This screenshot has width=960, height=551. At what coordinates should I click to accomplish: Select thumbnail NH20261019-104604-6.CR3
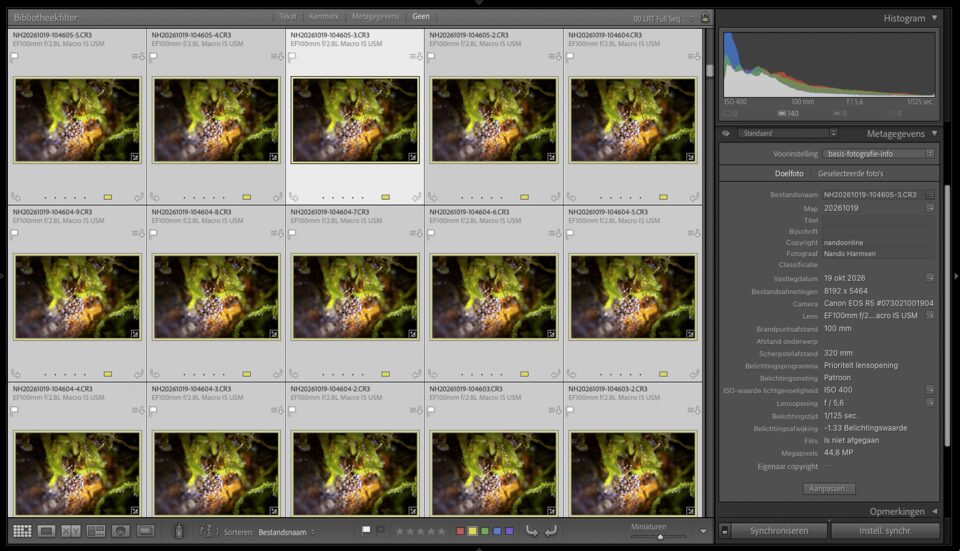pos(494,296)
